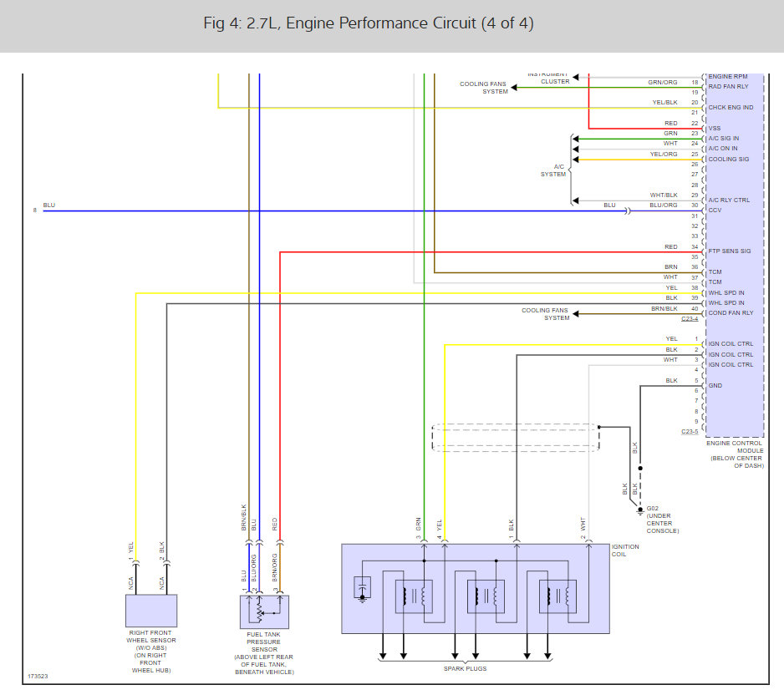Click the 'COND FAN RLY' pin label

tap(731, 313)
